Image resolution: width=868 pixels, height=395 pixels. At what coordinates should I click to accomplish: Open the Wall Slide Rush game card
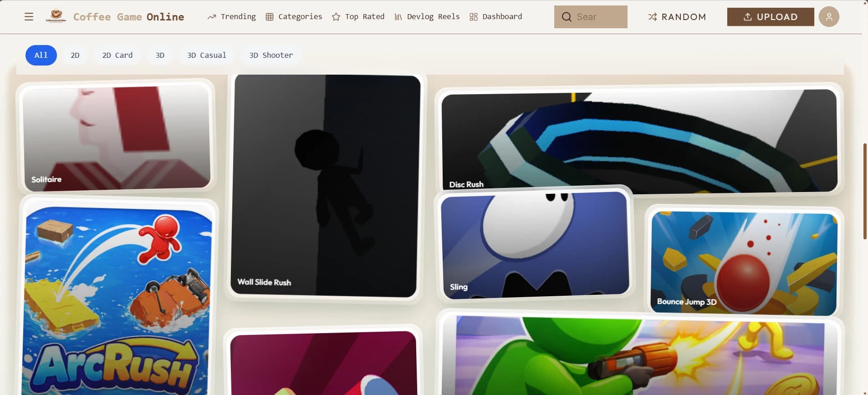click(x=325, y=186)
